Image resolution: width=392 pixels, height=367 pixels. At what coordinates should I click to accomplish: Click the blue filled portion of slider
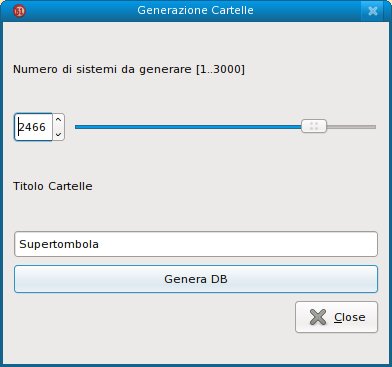(188, 127)
